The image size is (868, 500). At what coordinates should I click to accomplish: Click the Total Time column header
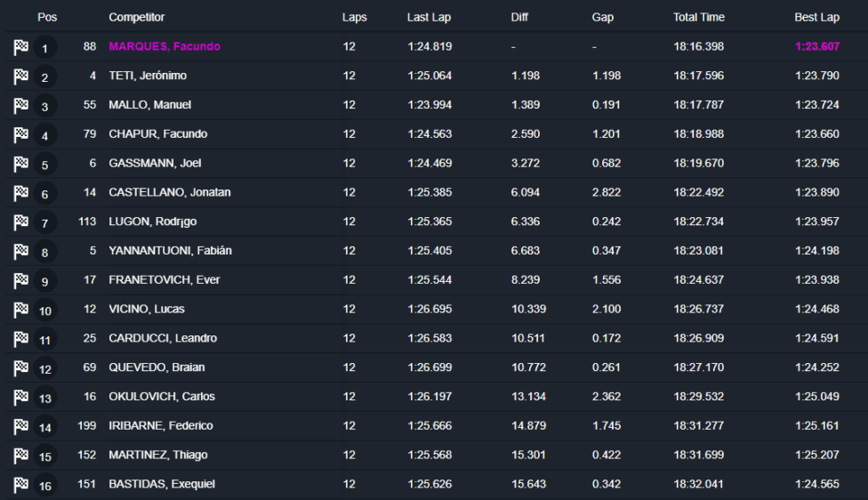(x=699, y=17)
